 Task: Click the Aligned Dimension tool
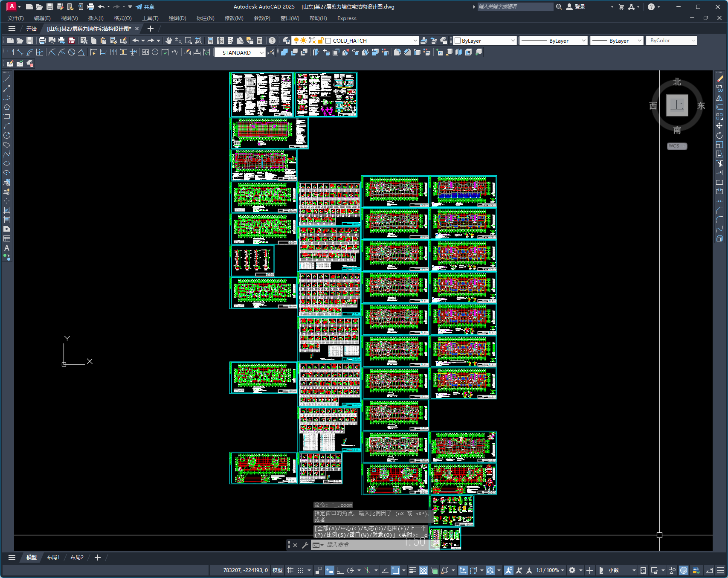pyautogui.click(x=20, y=52)
